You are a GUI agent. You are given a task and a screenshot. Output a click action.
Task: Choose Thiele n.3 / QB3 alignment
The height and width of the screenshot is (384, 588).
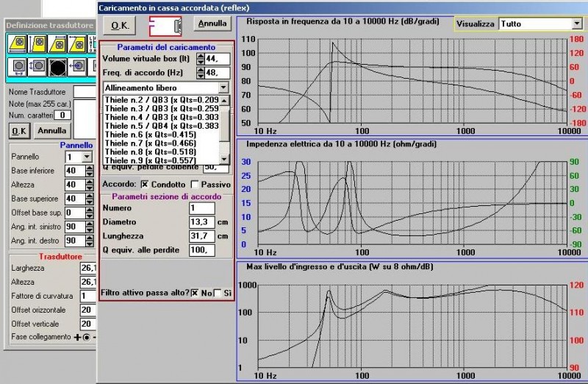(162, 108)
